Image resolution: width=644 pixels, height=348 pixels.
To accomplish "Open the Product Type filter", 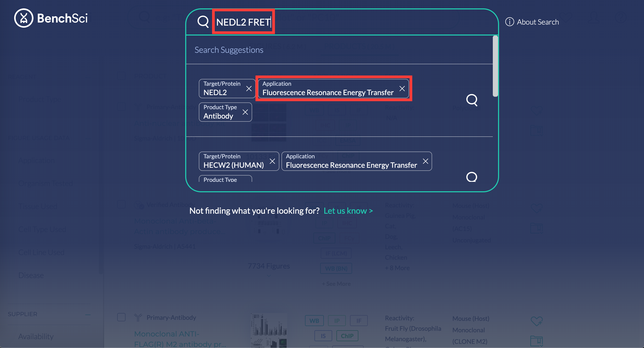I will click(x=40, y=99).
